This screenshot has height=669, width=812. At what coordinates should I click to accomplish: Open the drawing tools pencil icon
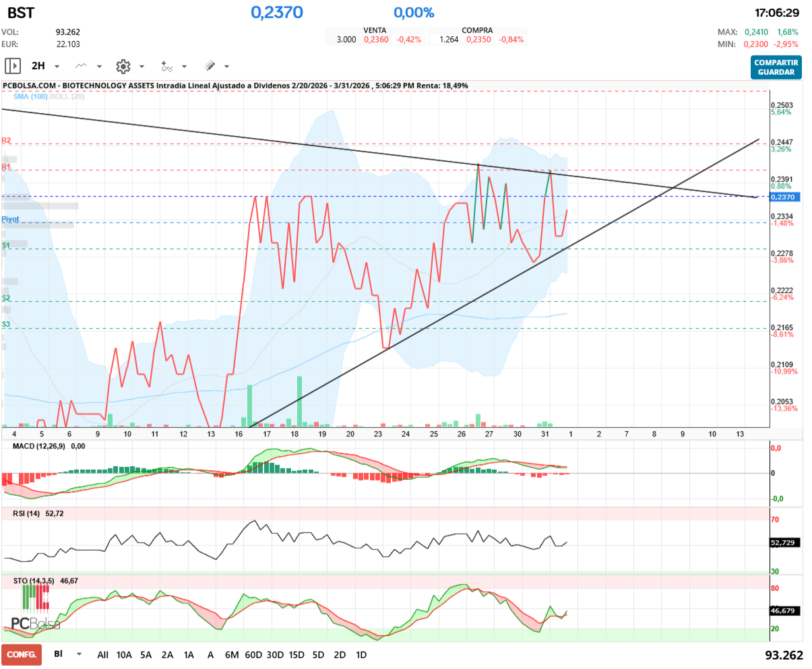pyautogui.click(x=211, y=66)
